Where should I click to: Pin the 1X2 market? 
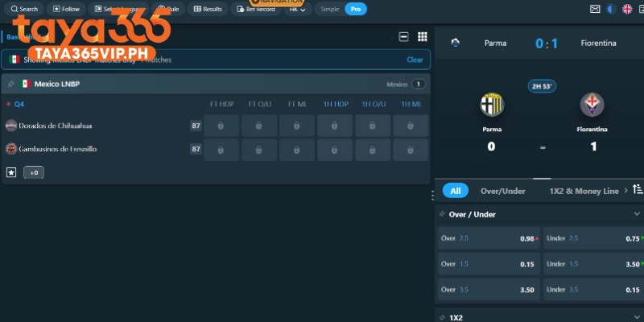(x=442, y=317)
